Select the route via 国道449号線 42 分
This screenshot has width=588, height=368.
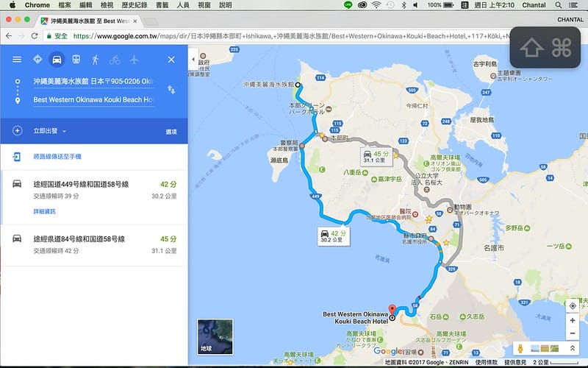tap(94, 197)
